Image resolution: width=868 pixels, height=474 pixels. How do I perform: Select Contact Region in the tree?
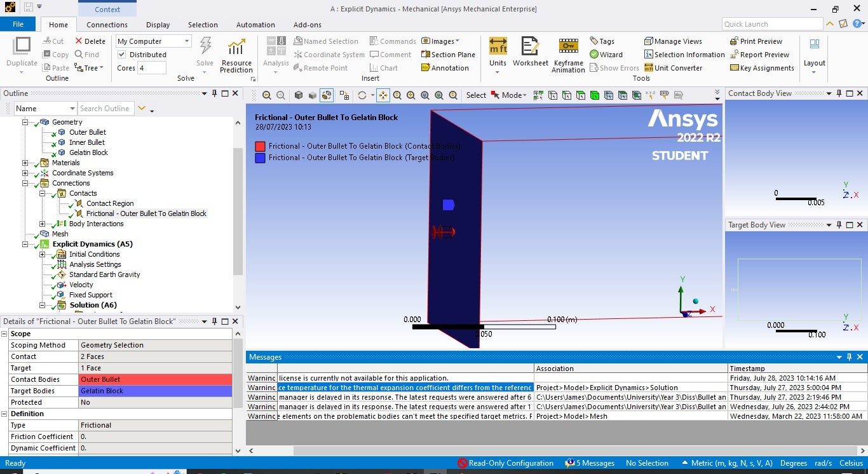coord(110,203)
